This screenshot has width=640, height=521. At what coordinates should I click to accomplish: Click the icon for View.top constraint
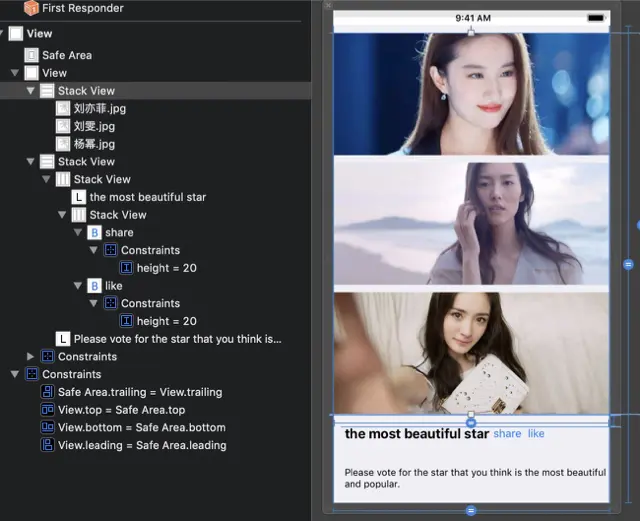47,410
